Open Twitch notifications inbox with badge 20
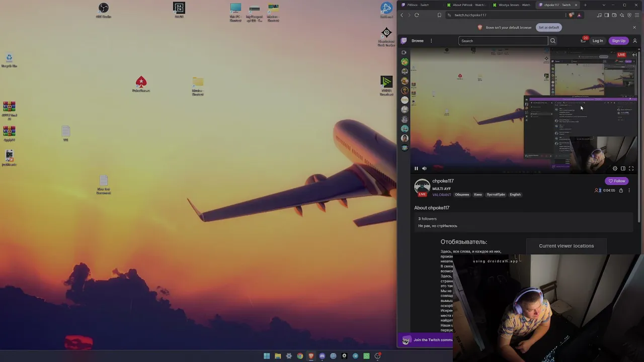The height and width of the screenshot is (362, 644). coord(583,40)
